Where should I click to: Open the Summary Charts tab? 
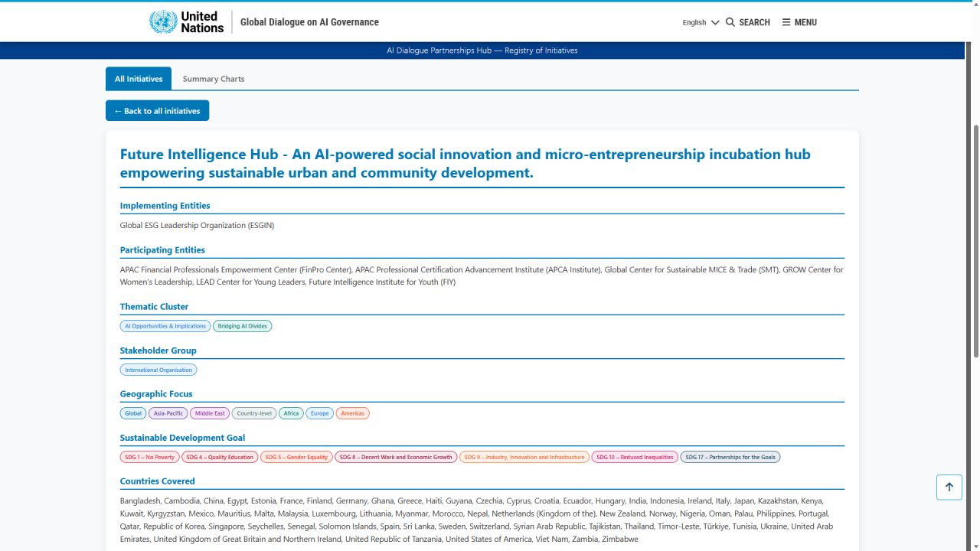[x=214, y=79]
